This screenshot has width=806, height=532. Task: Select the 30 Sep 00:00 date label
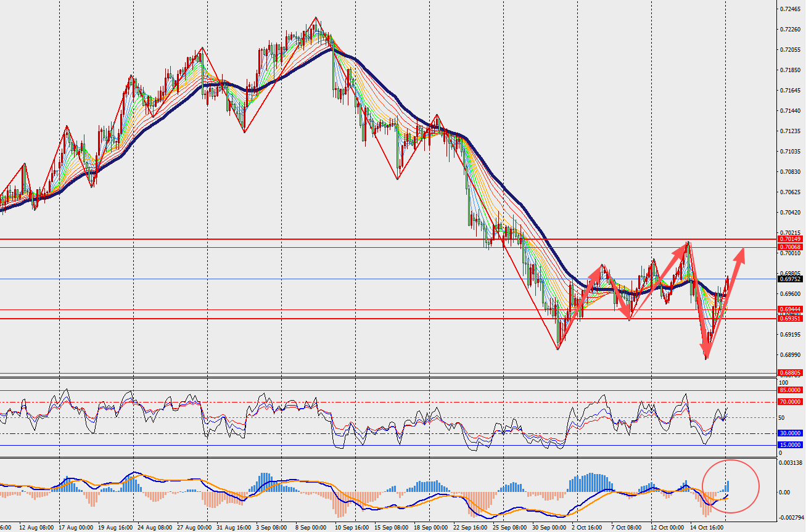point(548,528)
